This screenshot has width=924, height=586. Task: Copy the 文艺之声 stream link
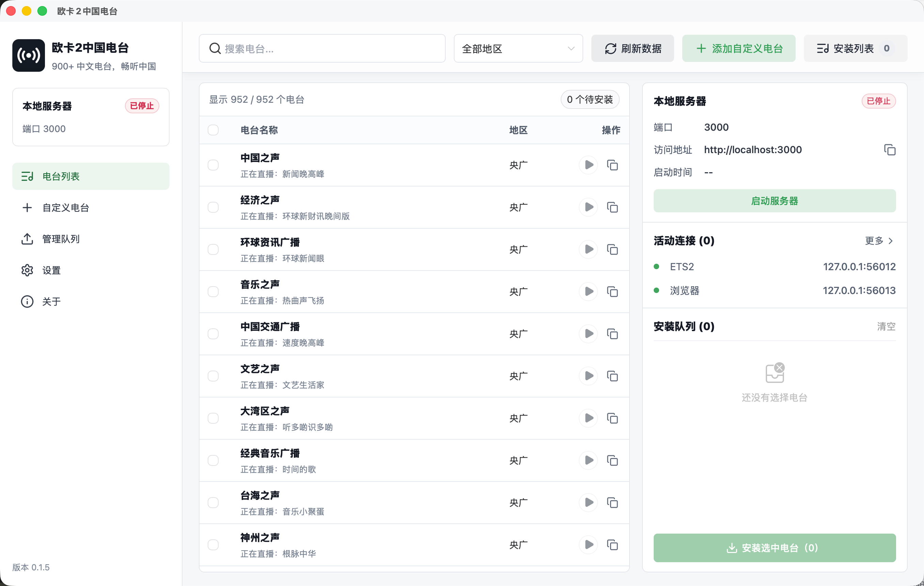click(x=612, y=376)
